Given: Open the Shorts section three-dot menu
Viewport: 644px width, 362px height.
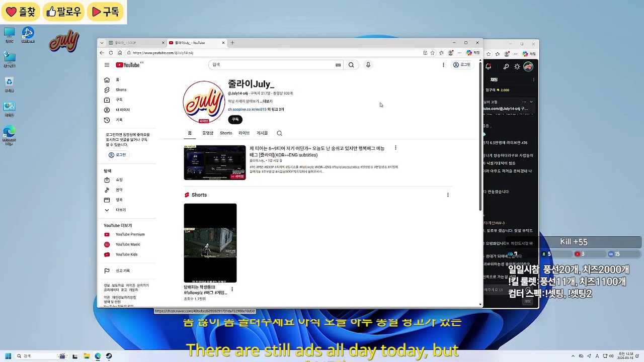Looking at the screenshot, I should pyautogui.click(x=448, y=195).
